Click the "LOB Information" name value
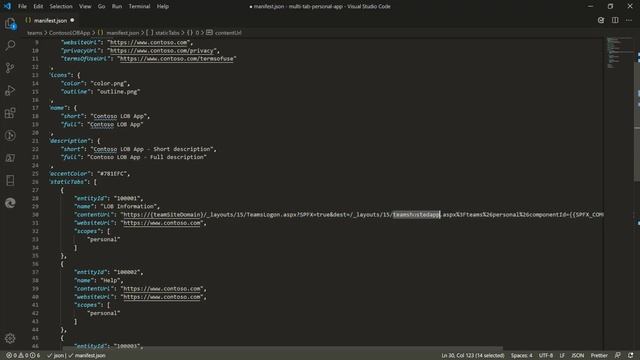640x360 pixels. 130,207
